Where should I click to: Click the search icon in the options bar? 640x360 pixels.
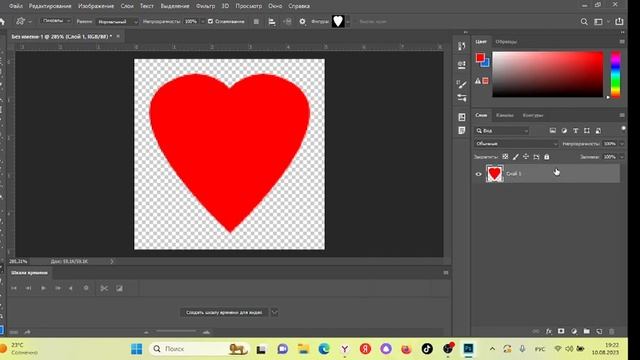point(584,22)
